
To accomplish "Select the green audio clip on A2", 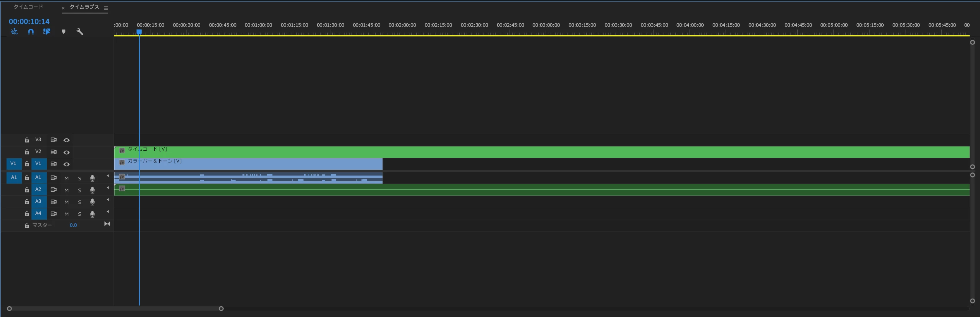I will pyautogui.click(x=542, y=190).
